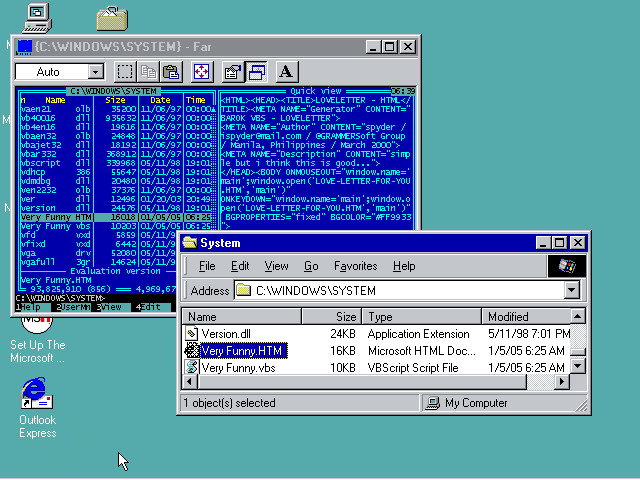Click the Very Funny.HTM file icon

[191, 351]
